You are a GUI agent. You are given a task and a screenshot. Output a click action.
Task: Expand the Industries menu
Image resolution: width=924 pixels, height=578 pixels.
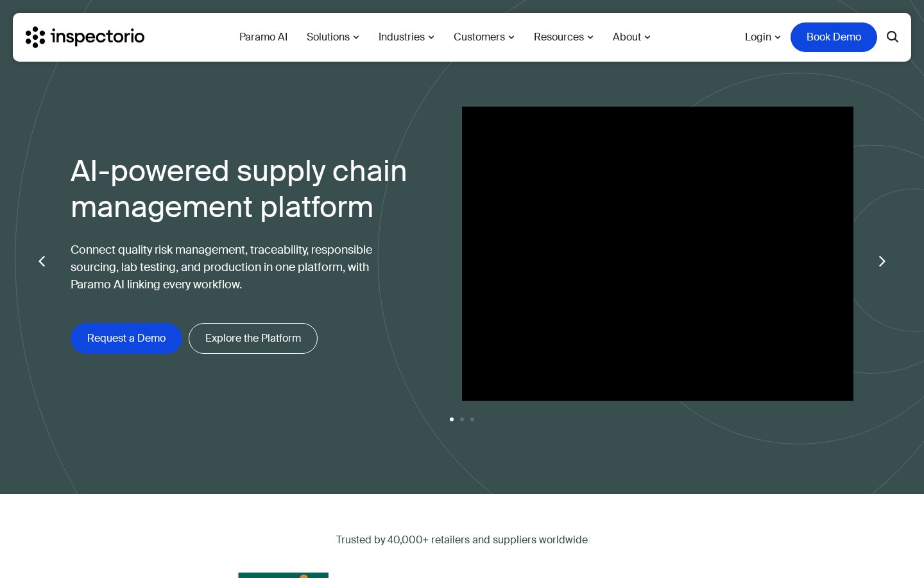click(x=406, y=37)
